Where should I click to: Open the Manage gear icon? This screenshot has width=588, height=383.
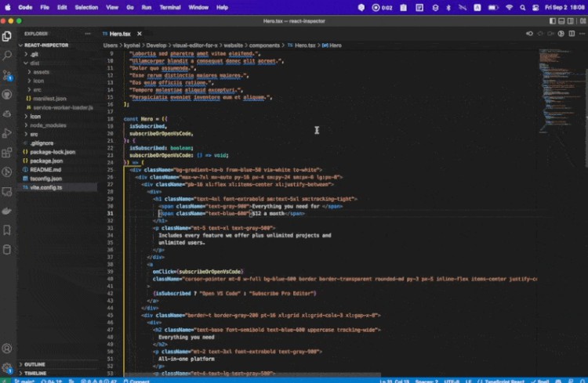(7, 367)
